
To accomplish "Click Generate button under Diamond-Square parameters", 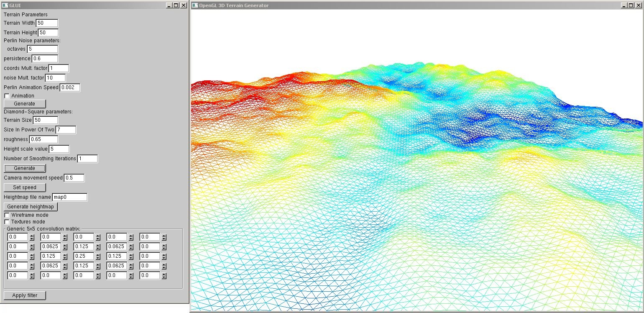I will tap(25, 168).
